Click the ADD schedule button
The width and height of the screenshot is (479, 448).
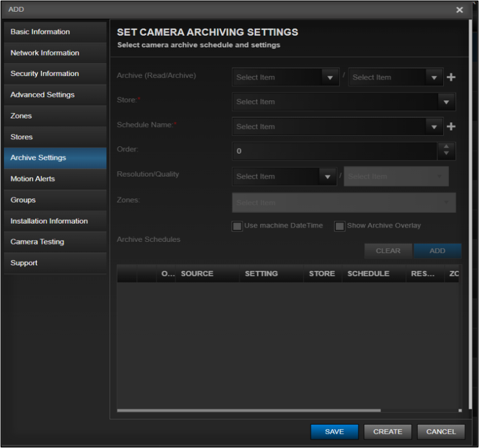tap(437, 251)
